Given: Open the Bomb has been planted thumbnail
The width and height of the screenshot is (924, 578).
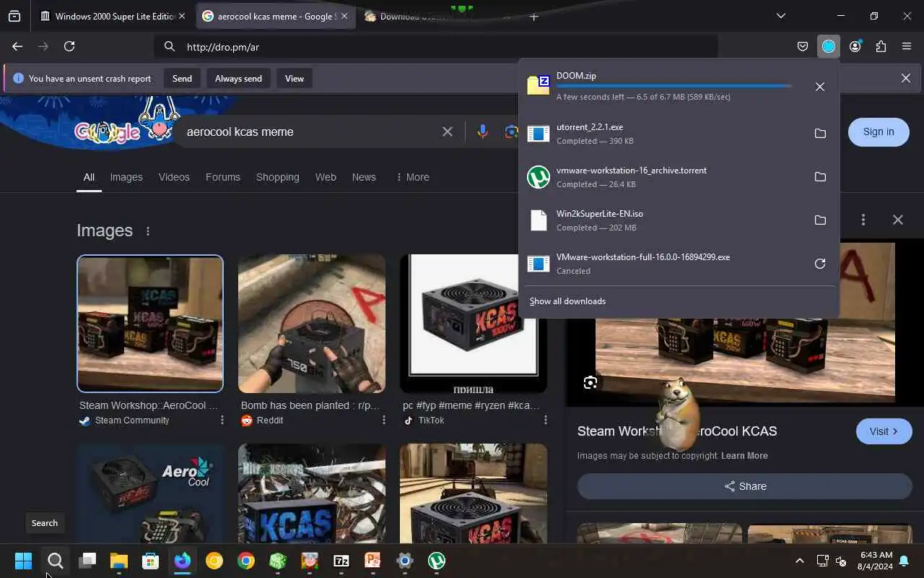Looking at the screenshot, I should (x=312, y=324).
